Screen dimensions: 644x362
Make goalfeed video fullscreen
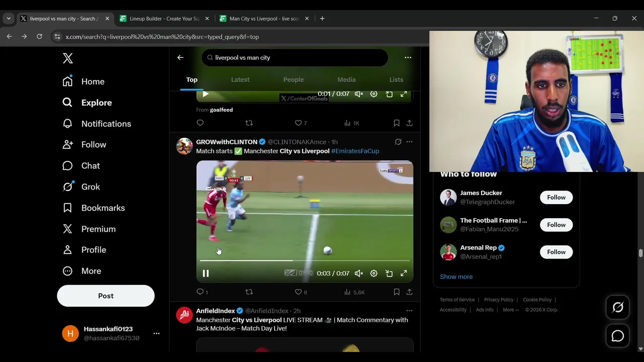pyautogui.click(x=404, y=94)
